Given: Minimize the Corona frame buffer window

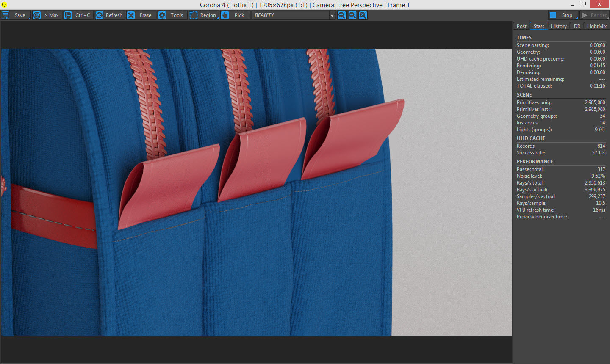Looking at the screenshot, I should point(572,5).
